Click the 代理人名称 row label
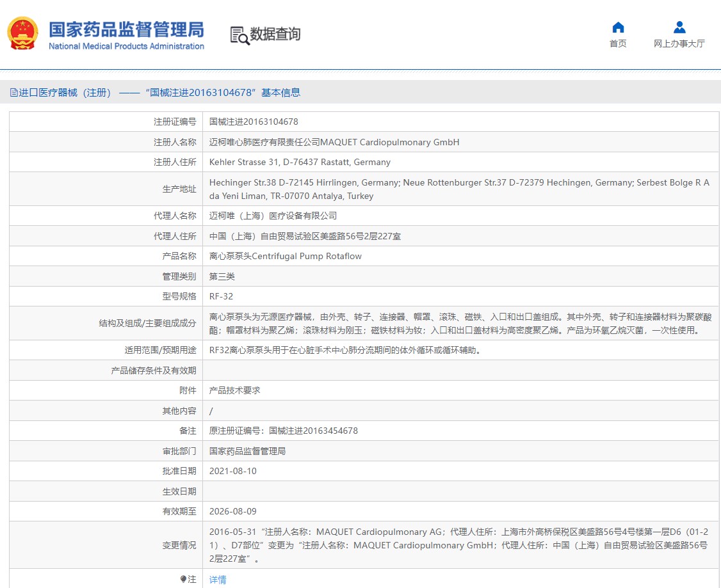This screenshot has height=588, width=721. point(175,216)
